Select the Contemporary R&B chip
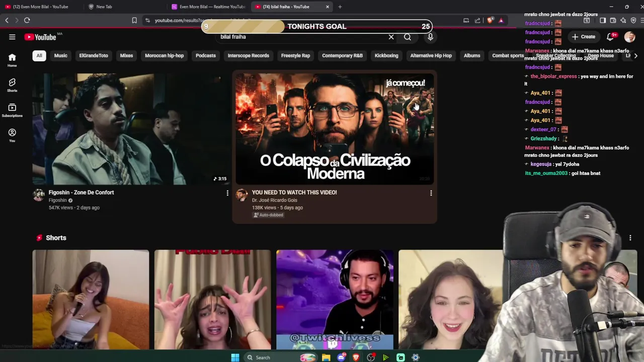Image resolution: width=644 pixels, height=362 pixels. [342, 55]
